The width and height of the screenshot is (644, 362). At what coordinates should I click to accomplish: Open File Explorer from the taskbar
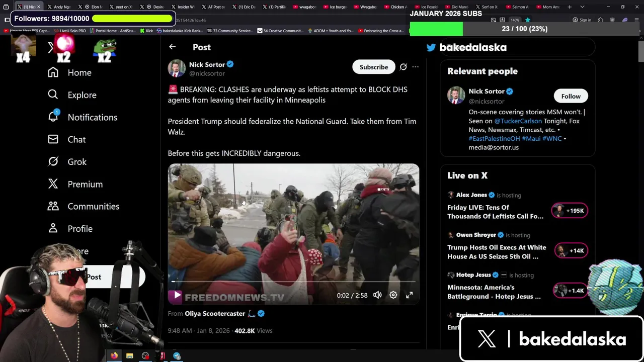point(130,356)
